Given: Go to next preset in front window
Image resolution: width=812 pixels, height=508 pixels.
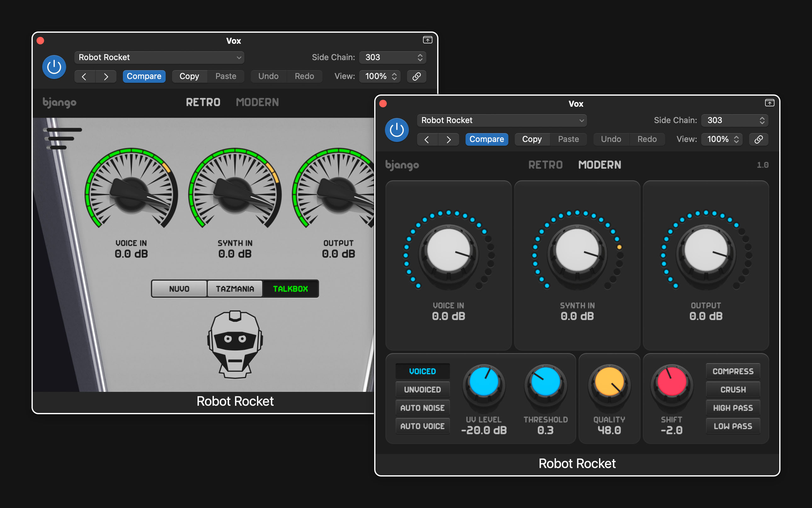Looking at the screenshot, I should coord(449,139).
